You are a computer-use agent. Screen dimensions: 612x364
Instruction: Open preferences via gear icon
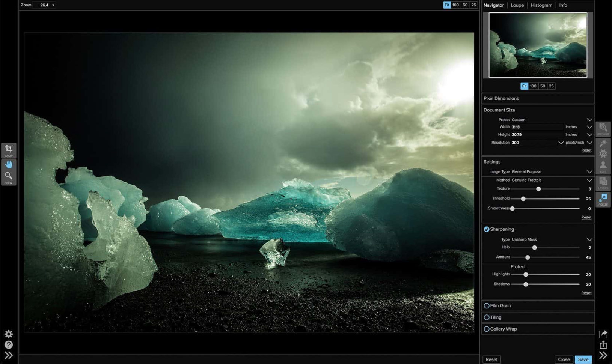8,334
